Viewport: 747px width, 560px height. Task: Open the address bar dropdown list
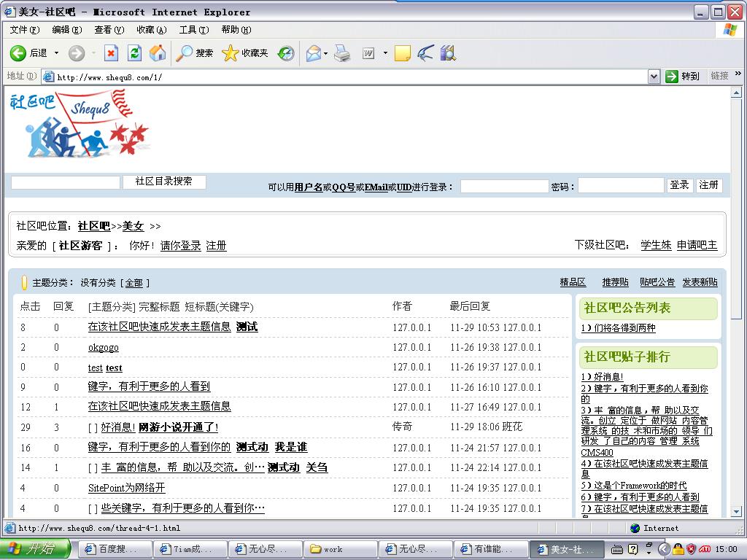pos(654,77)
